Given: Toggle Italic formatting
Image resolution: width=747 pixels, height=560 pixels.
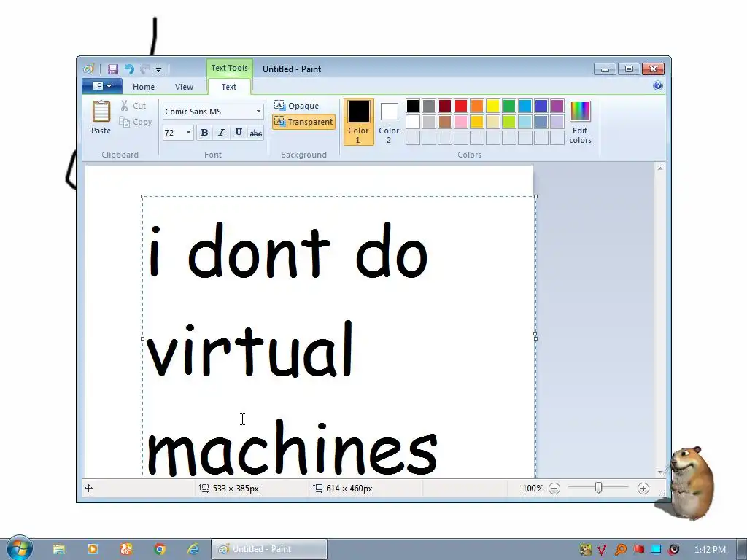Looking at the screenshot, I should point(221,133).
